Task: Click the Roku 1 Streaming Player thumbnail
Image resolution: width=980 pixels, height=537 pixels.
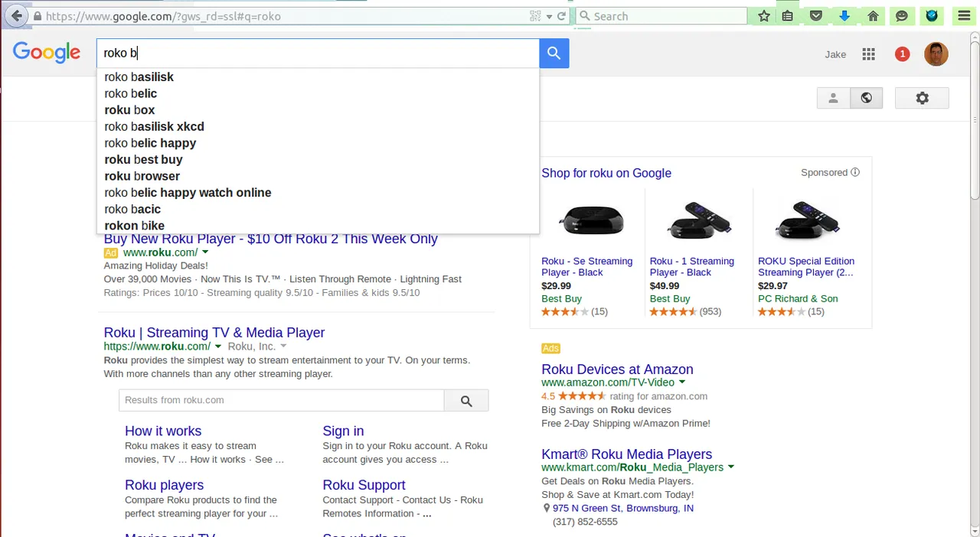Action: [699, 221]
